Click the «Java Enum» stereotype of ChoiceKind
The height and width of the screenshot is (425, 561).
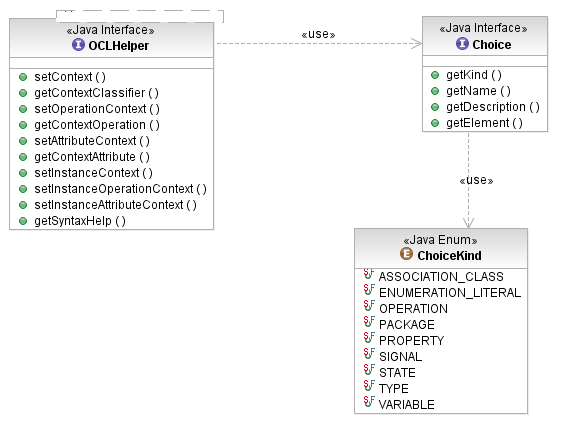pyautogui.click(x=440, y=240)
